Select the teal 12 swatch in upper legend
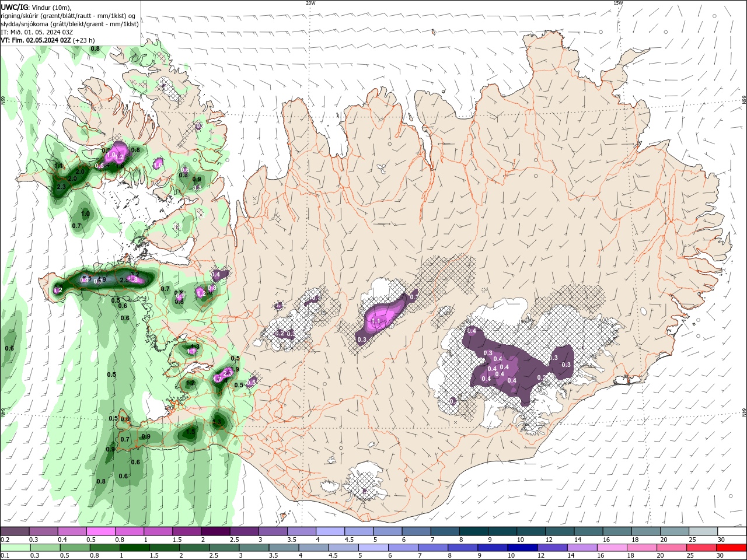747x560 pixels. tap(560, 531)
